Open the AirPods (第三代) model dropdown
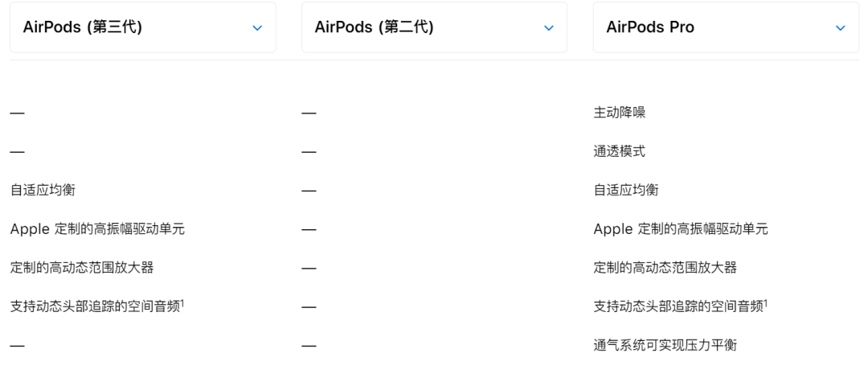868x374 pixels. coord(143,27)
